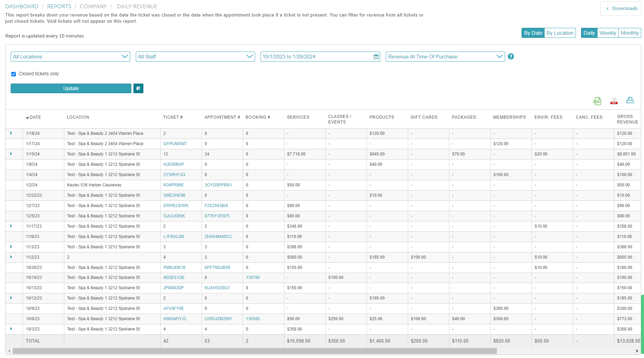Go to COMPANY breadcrumb
The height and width of the screenshot is (358, 644).
click(93, 7)
